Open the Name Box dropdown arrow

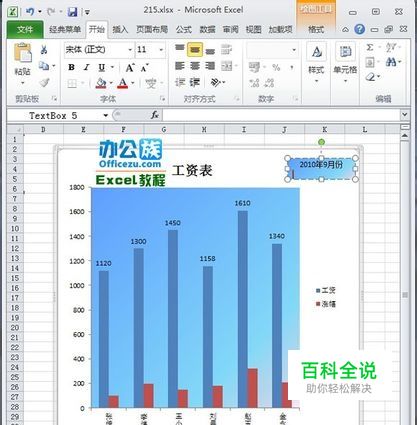(x=105, y=116)
